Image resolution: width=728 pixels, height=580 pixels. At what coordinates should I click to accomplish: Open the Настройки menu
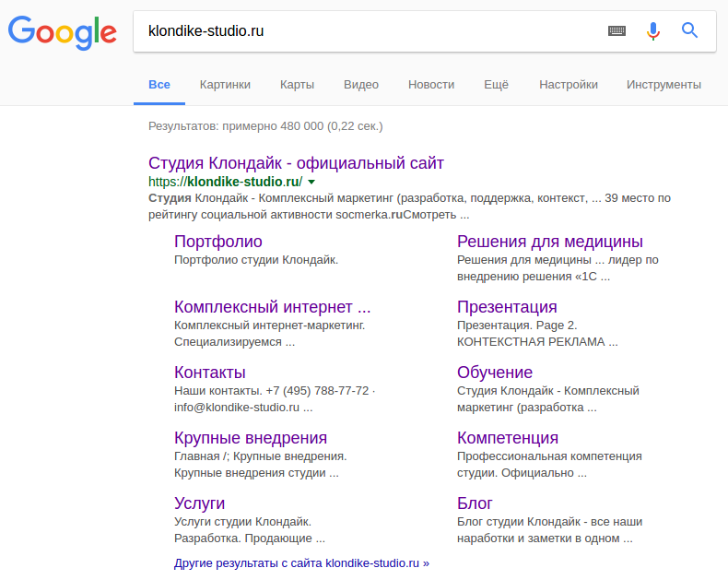569,85
